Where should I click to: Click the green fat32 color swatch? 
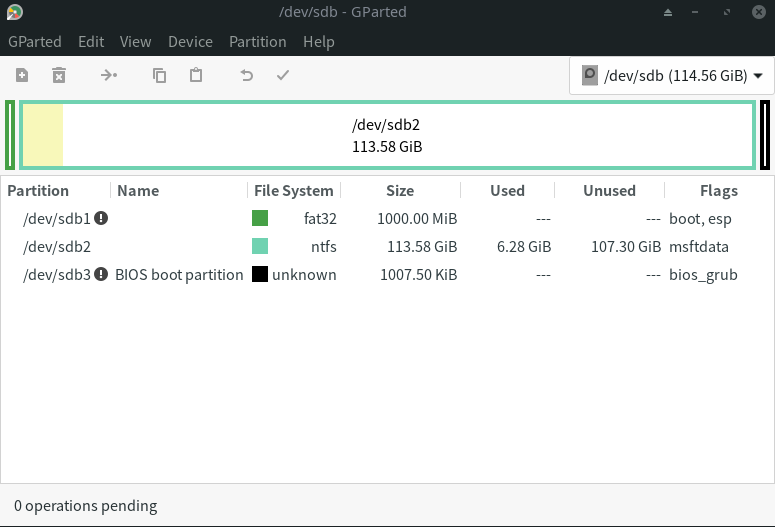point(260,218)
